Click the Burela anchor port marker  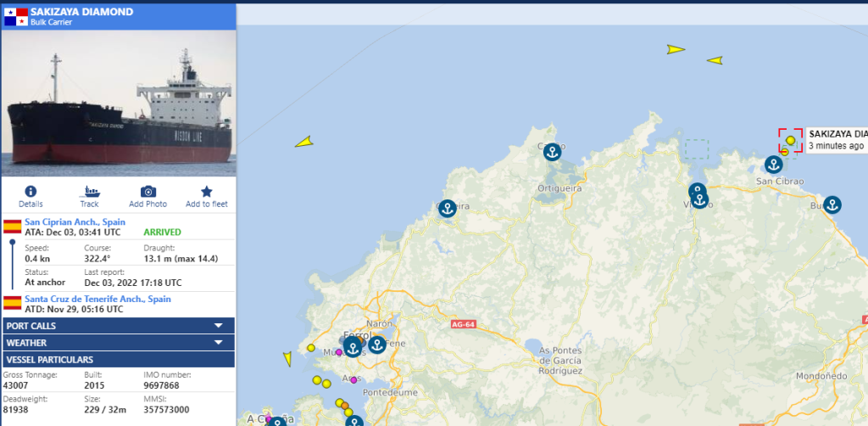(x=832, y=205)
